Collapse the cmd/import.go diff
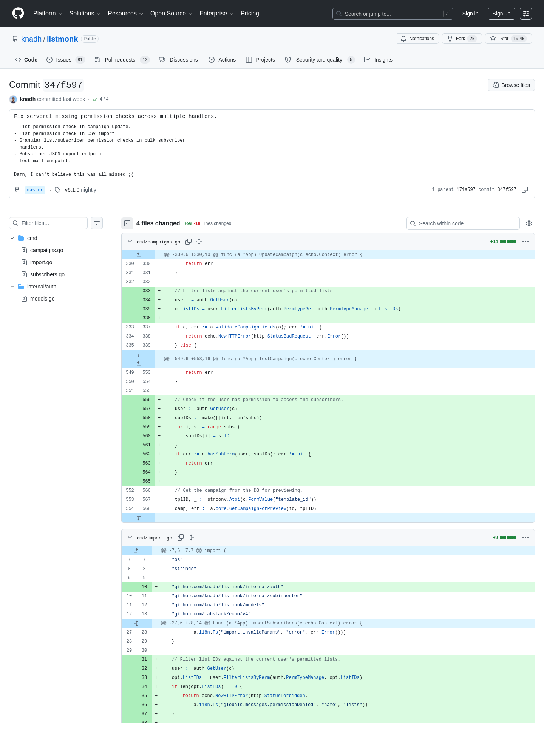Image resolution: width=544 pixels, height=756 pixels. coord(130,538)
